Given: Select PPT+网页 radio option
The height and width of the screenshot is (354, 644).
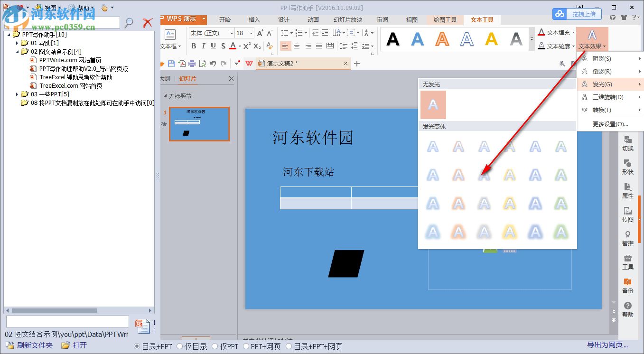Looking at the screenshot, I should (x=262, y=346).
